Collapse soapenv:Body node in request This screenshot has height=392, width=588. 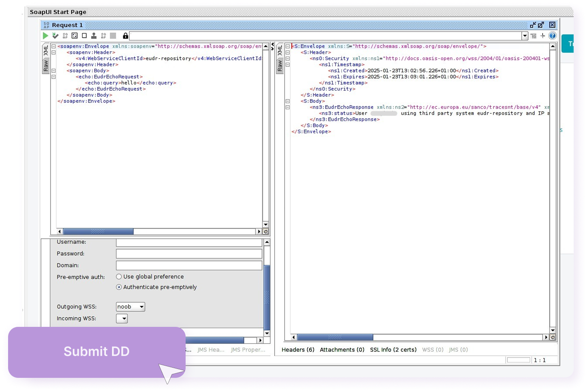53,71
